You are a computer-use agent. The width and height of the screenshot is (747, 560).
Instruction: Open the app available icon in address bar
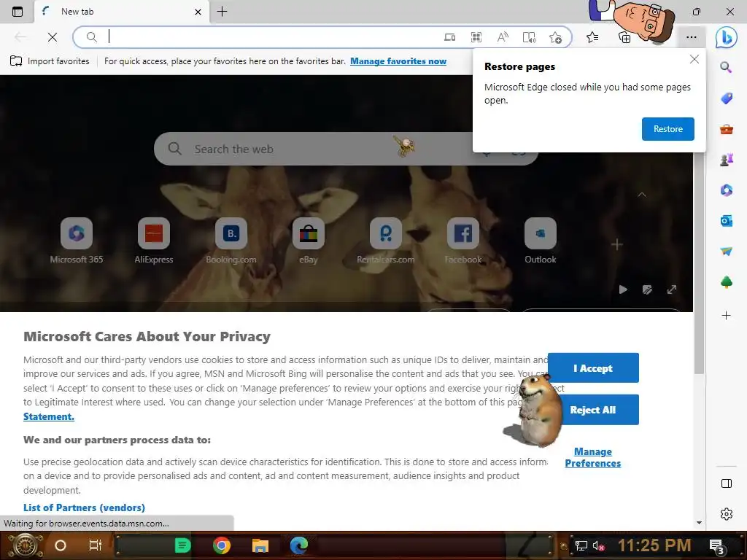[x=449, y=37]
